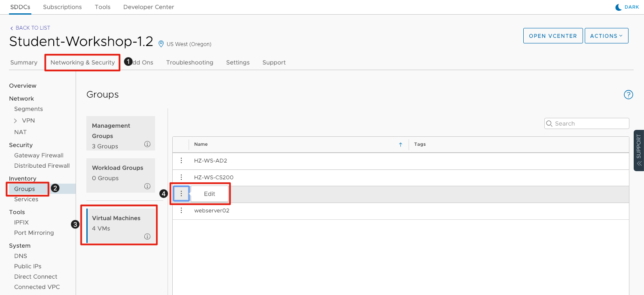Click the three-dot menu for webserver02

pyautogui.click(x=181, y=210)
